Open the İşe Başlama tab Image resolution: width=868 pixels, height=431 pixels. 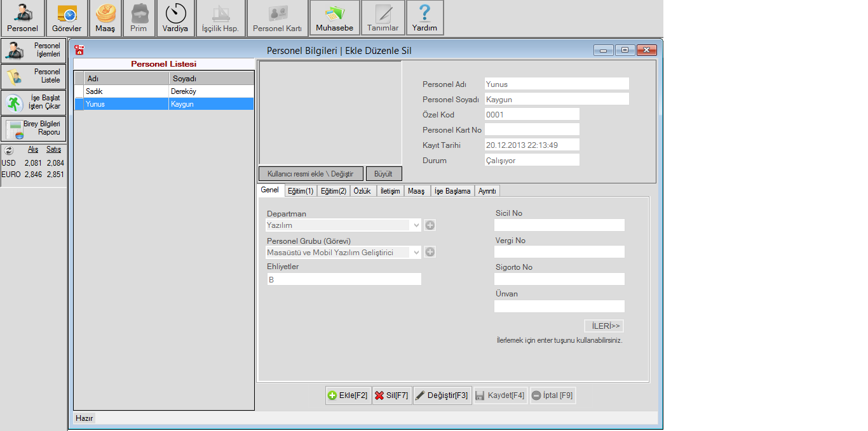click(x=452, y=191)
